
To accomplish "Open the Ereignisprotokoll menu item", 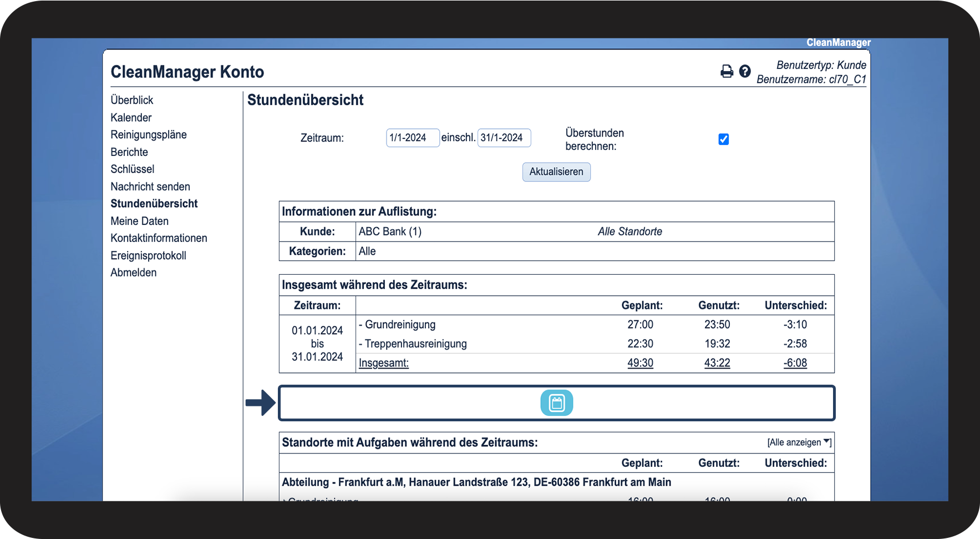I will (x=148, y=255).
